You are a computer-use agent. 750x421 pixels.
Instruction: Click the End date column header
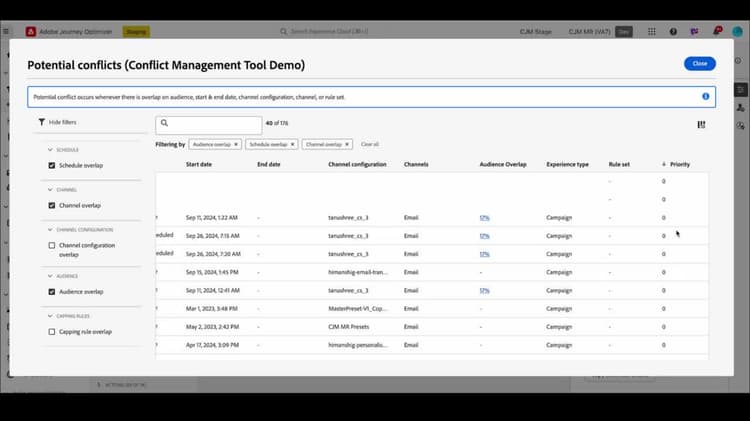point(269,165)
